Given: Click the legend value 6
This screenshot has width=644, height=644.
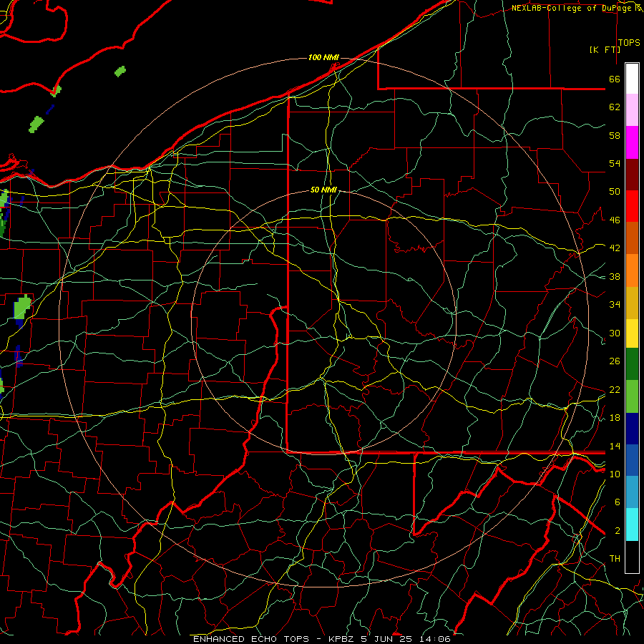Looking at the screenshot, I should click(x=618, y=502).
